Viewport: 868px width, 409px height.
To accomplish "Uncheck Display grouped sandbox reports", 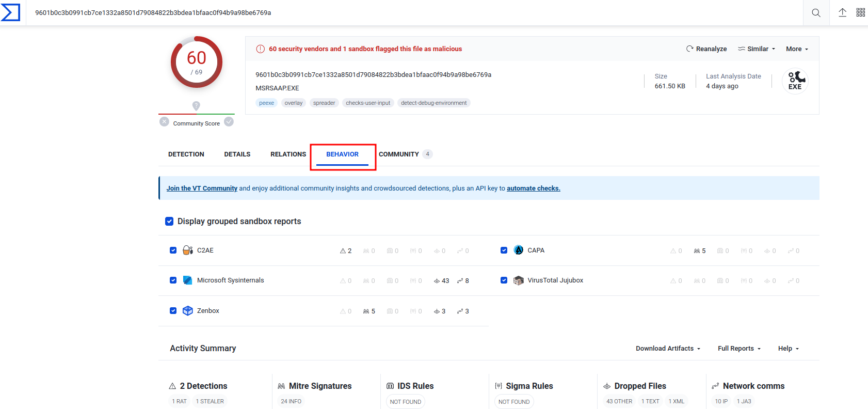I will 169,222.
